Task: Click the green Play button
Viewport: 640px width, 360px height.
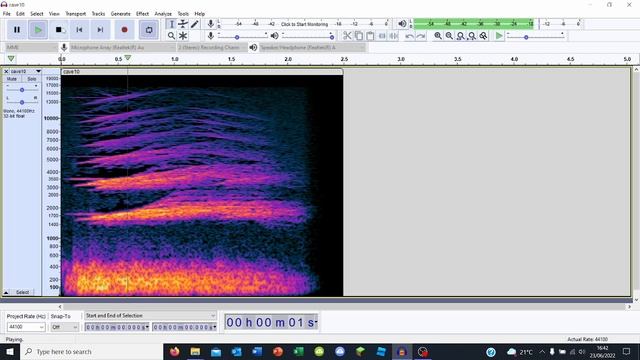Action: coord(38,30)
